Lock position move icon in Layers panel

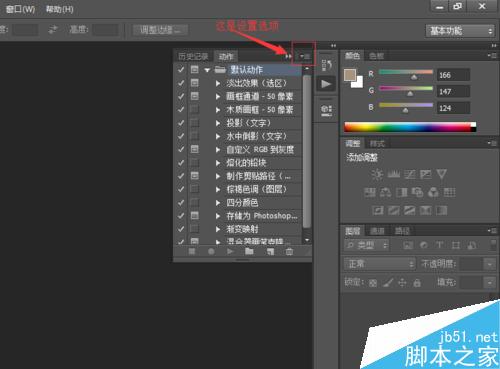[402, 283]
